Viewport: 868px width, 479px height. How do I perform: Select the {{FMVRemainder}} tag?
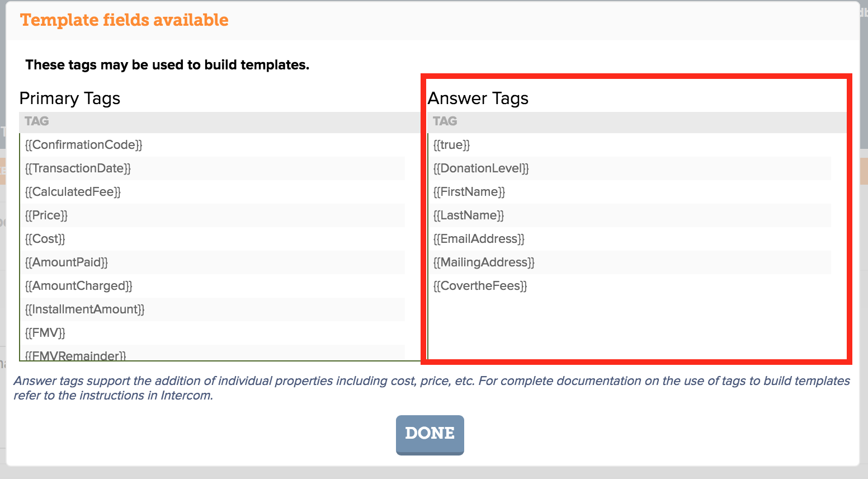[x=76, y=355]
